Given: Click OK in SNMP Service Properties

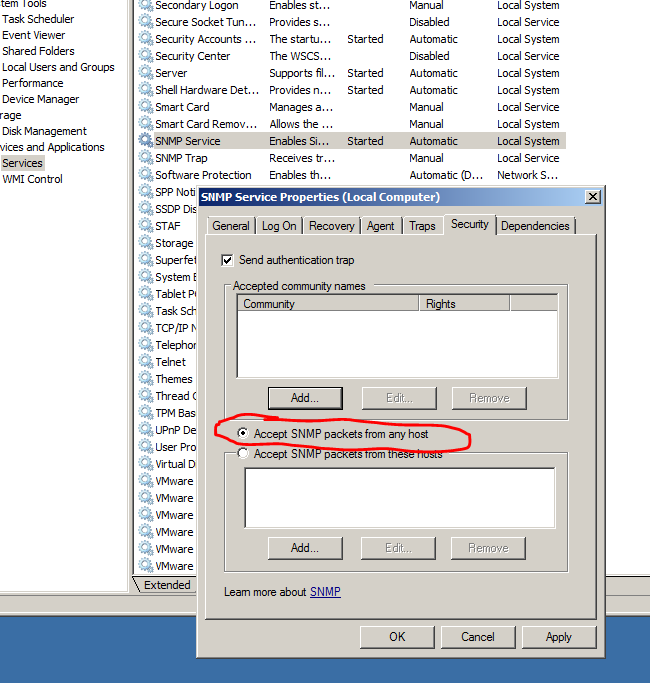Looking at the screenshot, I should 397,637.
